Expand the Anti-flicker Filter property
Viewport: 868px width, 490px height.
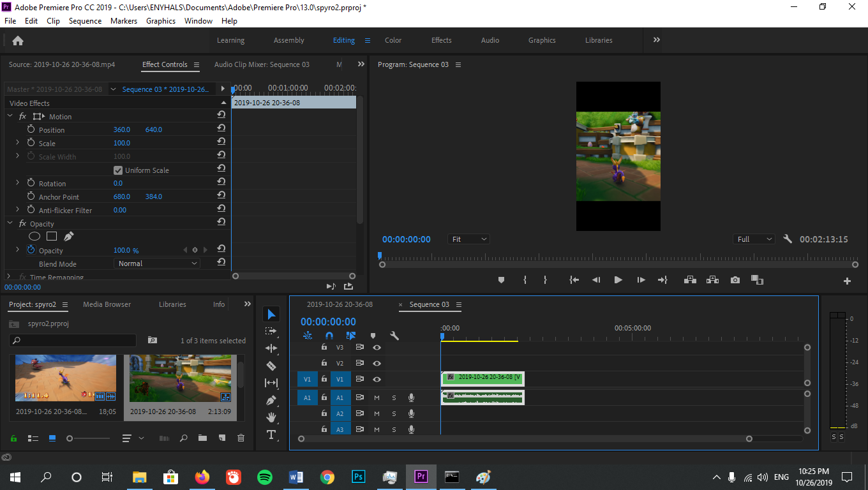18,210
